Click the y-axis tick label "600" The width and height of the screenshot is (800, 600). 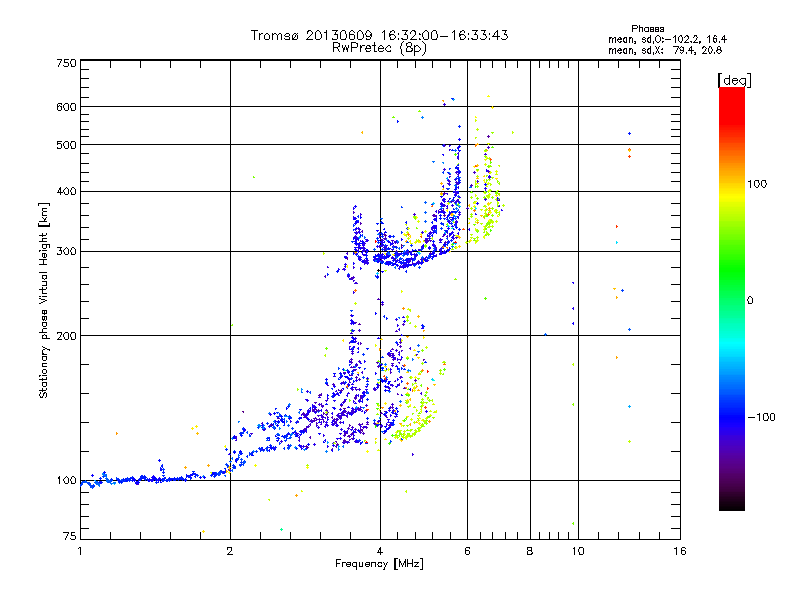click(66, 107)
